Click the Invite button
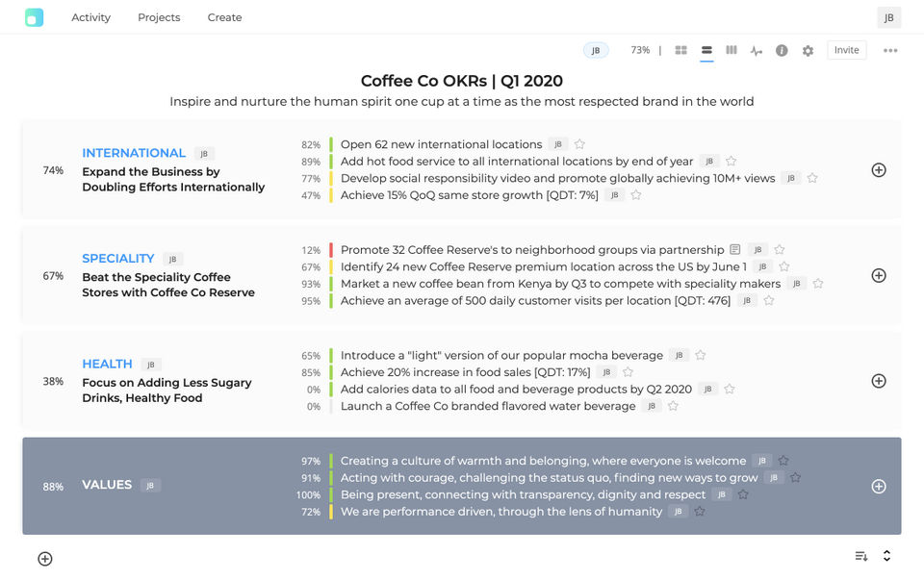The image size is (924, 580). (x=846, y=50)
